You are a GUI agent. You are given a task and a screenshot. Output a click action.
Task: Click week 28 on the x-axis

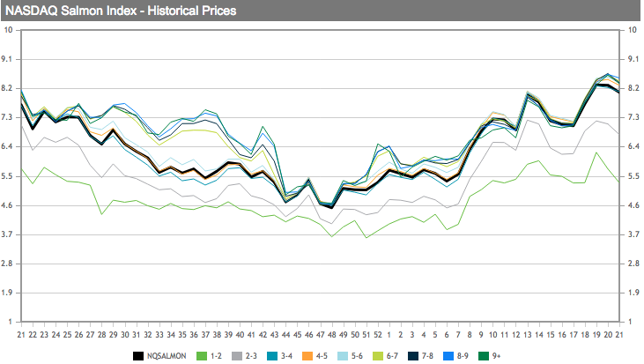pyautogui.click(x=102, y=335)
